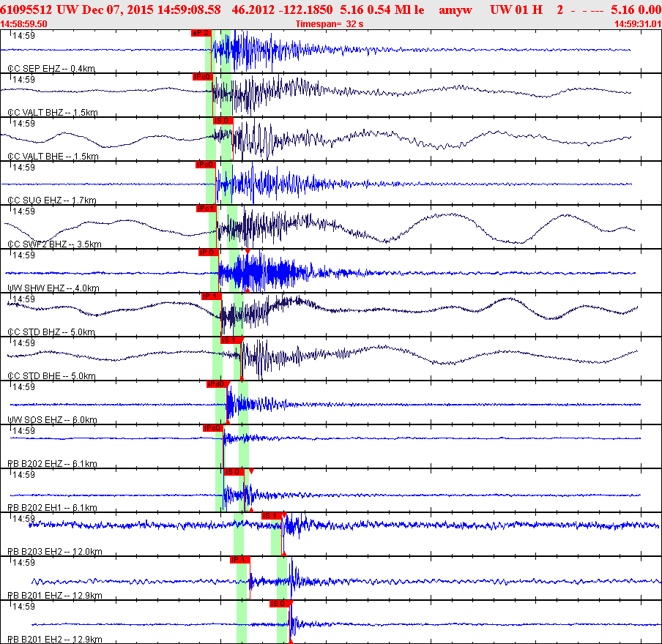Click the iS 0 pick on B202 EH1
The width and height of the screenshot is (662, 644).
233,472
